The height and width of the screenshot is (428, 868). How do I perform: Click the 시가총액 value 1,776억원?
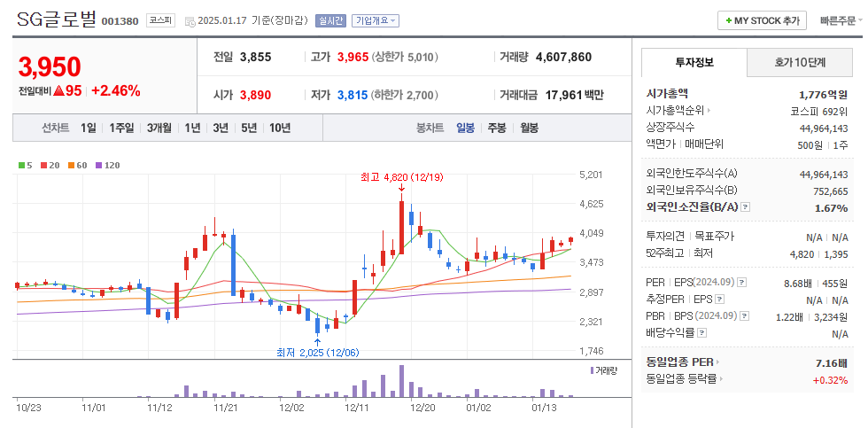[x=823, y=94]
